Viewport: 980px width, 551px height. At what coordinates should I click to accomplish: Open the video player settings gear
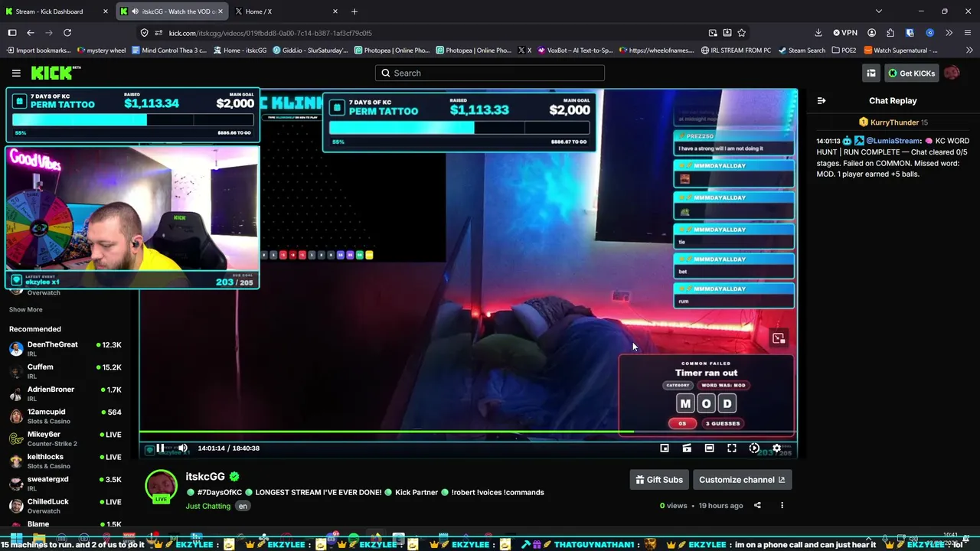coord(776,448)
